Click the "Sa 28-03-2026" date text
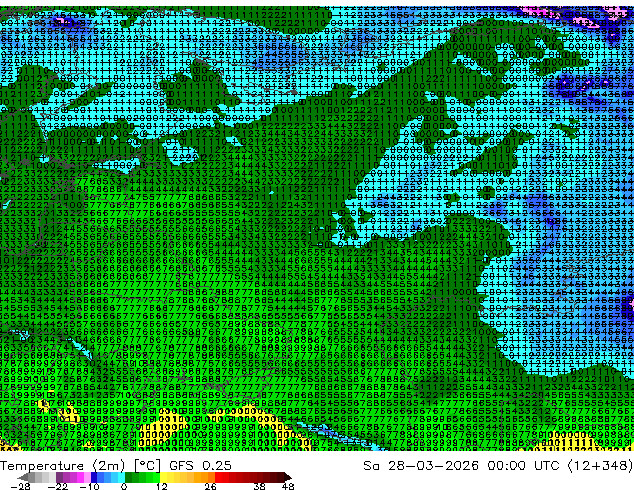The height and width of the screenshot is (490, 634). pyautogui.click(x=421, y=466)
